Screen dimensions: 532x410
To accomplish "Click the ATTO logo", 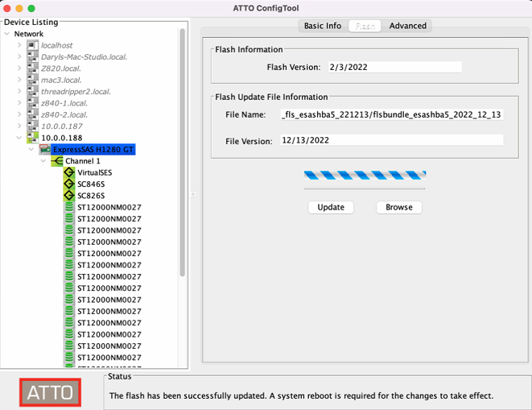I will [x=50, y=392].
